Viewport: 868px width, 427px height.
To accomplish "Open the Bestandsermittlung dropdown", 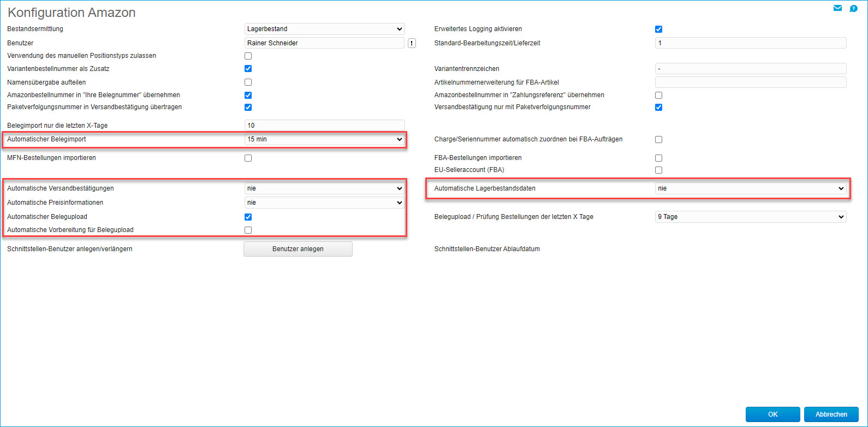I will click(x=325, y=29).
